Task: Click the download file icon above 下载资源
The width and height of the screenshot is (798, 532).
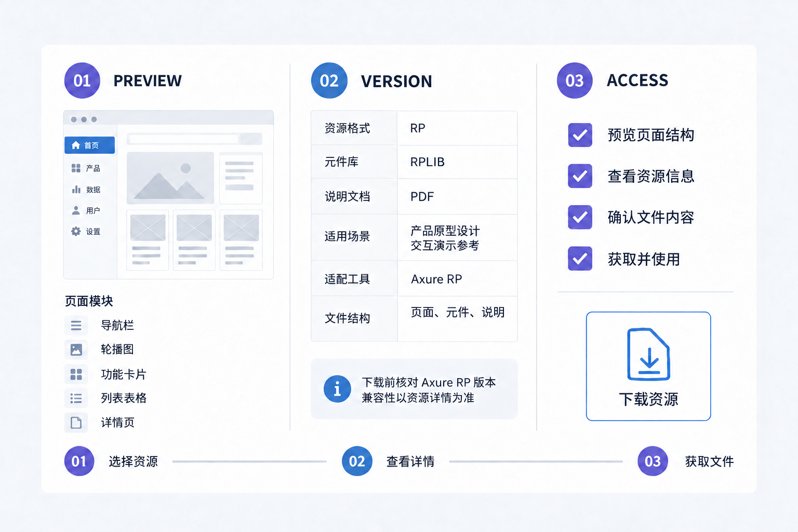Action: click(x=648, y=354)
